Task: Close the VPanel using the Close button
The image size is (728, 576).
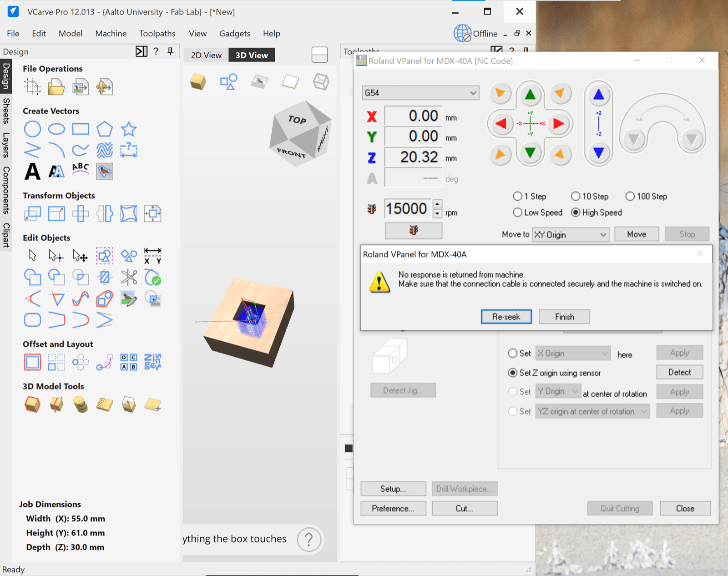Action: tap(685, 508)
